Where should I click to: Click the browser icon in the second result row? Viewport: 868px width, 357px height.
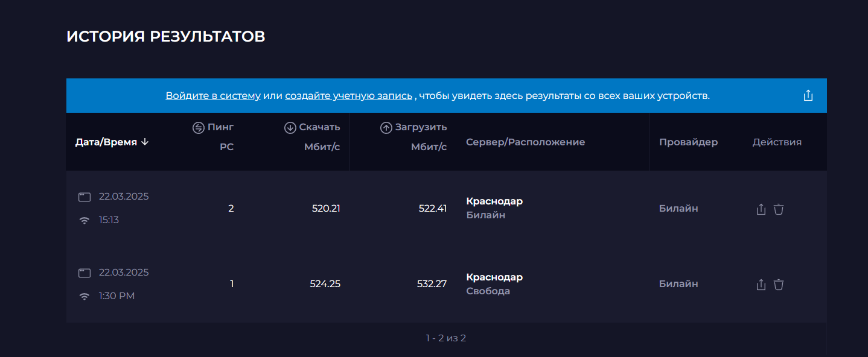[85, 273]
